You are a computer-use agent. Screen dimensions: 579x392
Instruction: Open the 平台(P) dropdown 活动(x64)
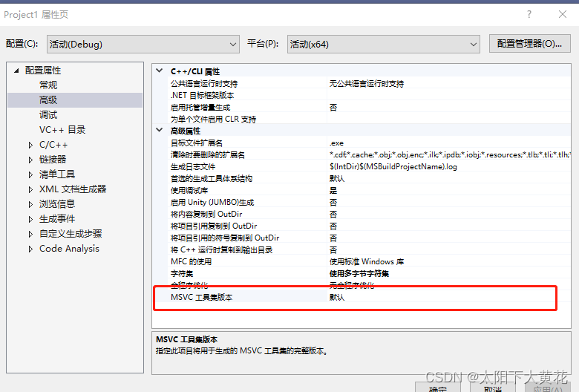pyautogui.click(x=383, y=45)
